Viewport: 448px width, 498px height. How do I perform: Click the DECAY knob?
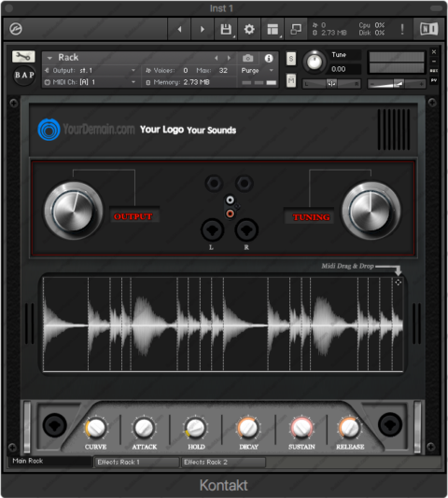248,427
